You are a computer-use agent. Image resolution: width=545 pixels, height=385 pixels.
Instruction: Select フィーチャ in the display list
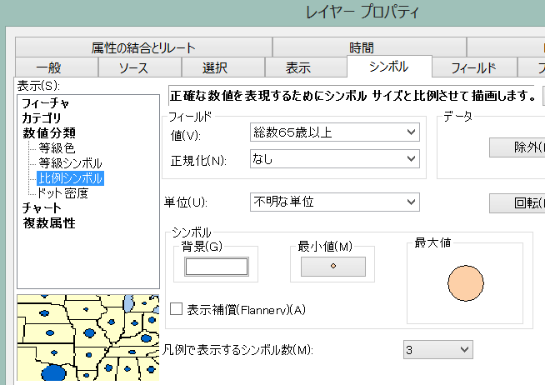(46, 103)
